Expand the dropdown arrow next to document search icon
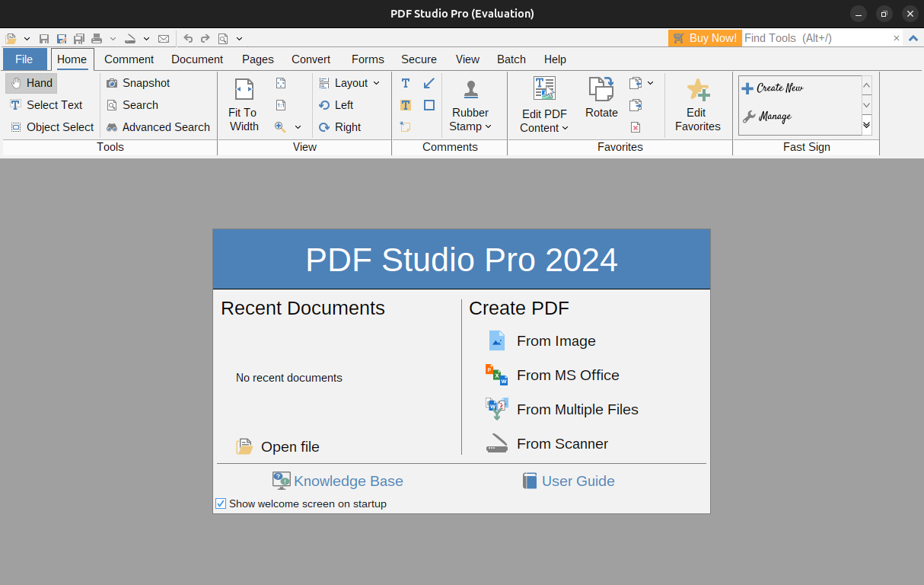924x585 pixels. [239, 38]
